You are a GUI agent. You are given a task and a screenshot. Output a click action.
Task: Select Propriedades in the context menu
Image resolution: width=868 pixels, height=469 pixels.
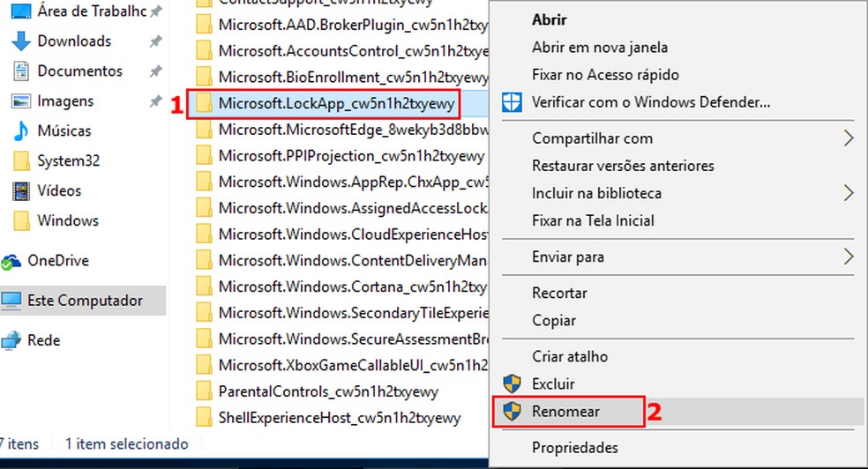[574, 448]
